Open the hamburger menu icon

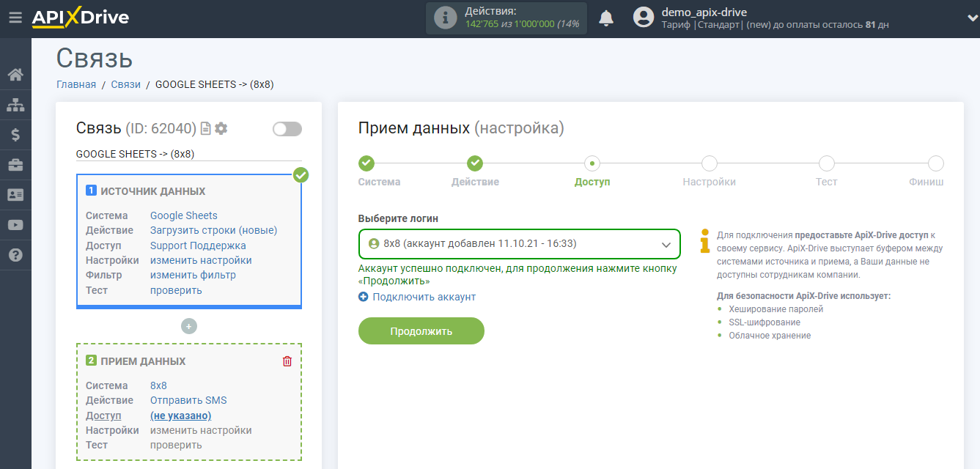click(15, 18)
